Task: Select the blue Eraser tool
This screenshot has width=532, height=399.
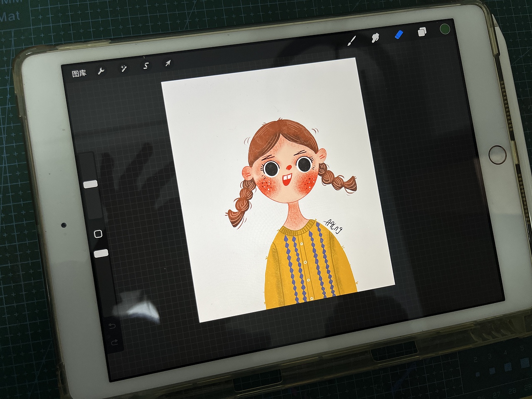Action: pyautogui.click(x=399, y=34)
